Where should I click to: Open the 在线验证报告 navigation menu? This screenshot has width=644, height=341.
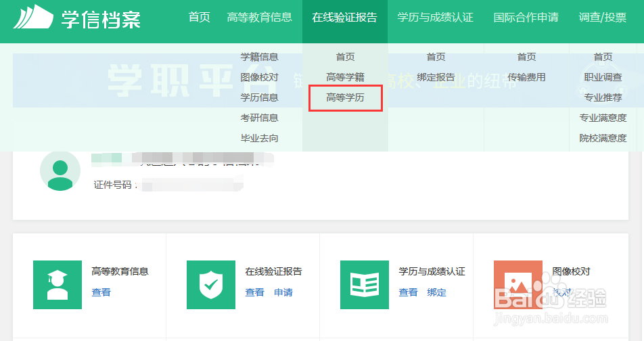click(344, 18)
